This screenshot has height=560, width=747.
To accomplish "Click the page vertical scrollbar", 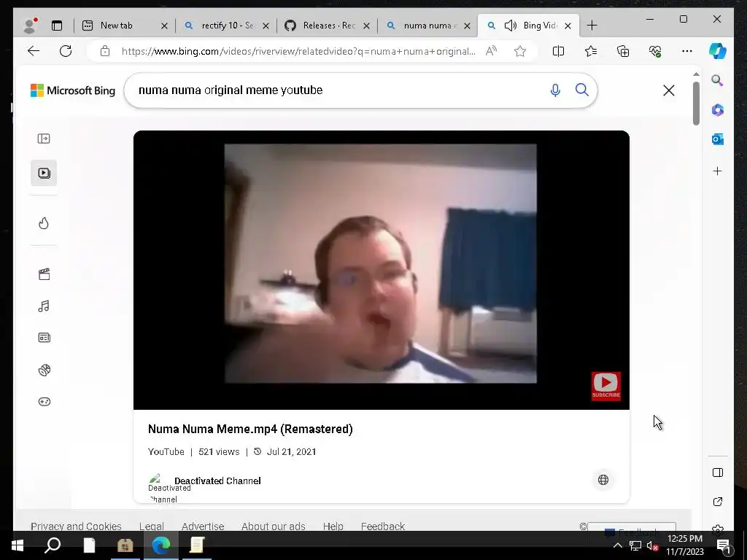I will coord(696,104).
